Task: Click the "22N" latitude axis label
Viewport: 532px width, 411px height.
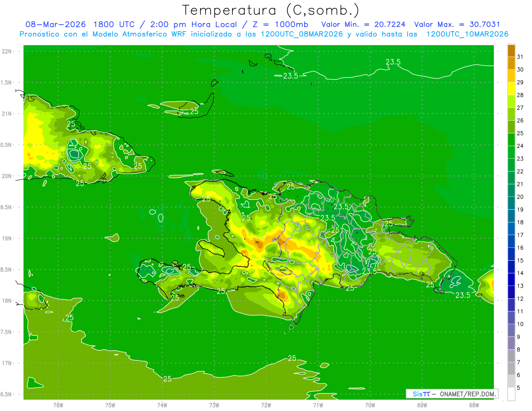Action: pos(7,51)
